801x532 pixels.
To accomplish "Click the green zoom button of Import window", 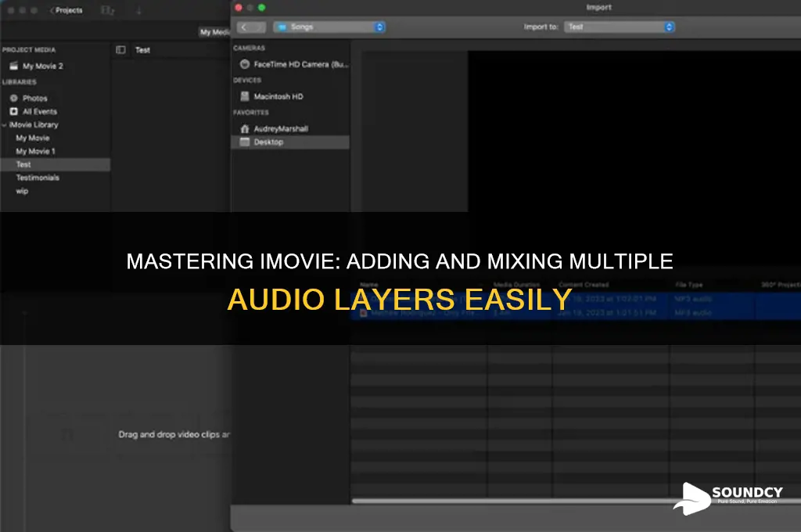I will [261, 8].
